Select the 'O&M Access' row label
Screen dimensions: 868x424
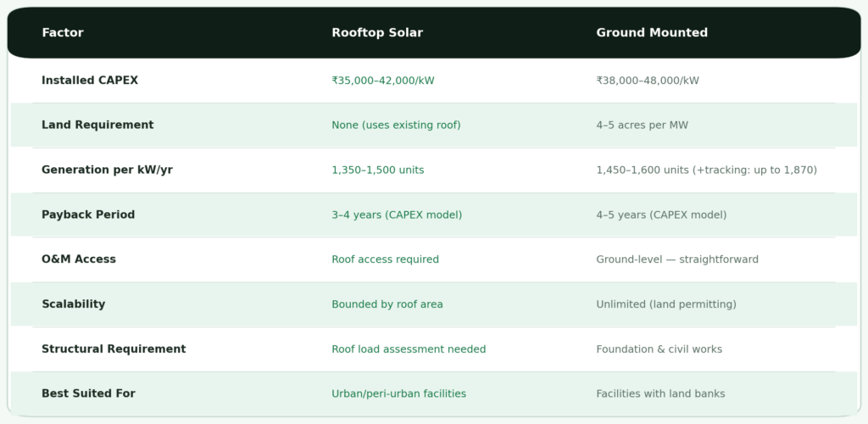pyautogui.click(x=79, y=259)
